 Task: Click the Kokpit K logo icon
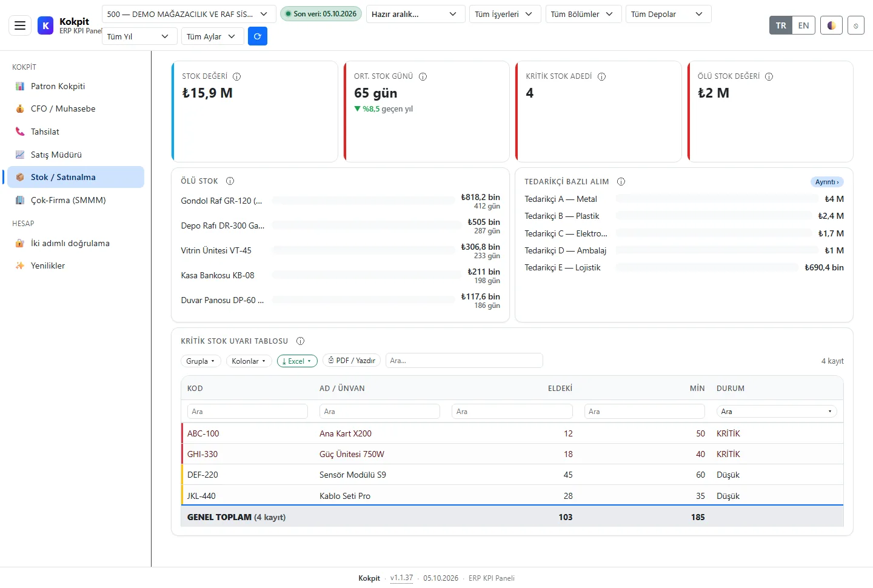pos(45,25)
